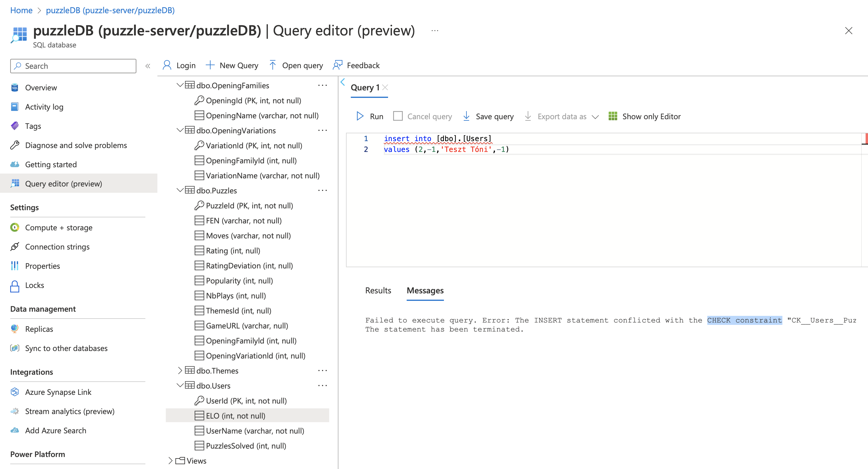Click the Show only Editor grid icon
Viewport: 868px width, 469px height.
coord(613,116)
